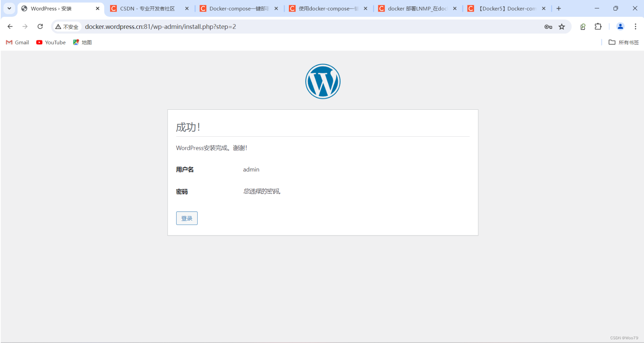
Task: Open the 地图 bookmark
Action: 82,42
